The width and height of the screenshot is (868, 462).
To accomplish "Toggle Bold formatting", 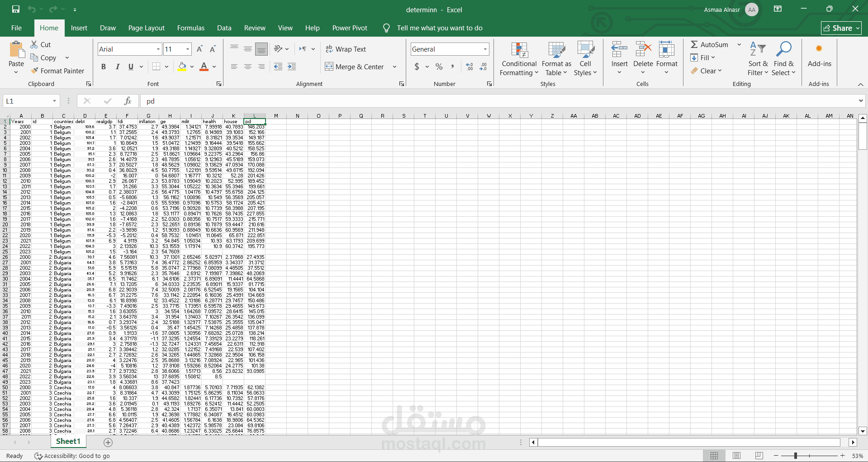I will [x=104, y=67].
